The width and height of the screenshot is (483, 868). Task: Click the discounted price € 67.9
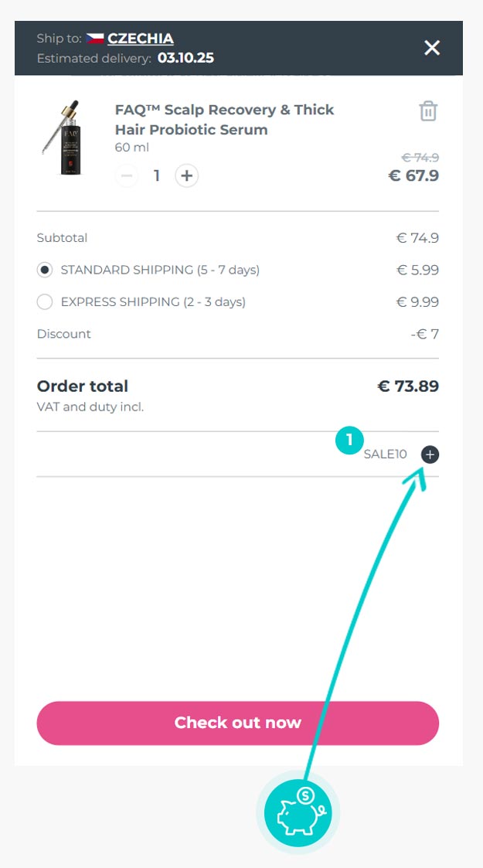(x=413, y=175)
